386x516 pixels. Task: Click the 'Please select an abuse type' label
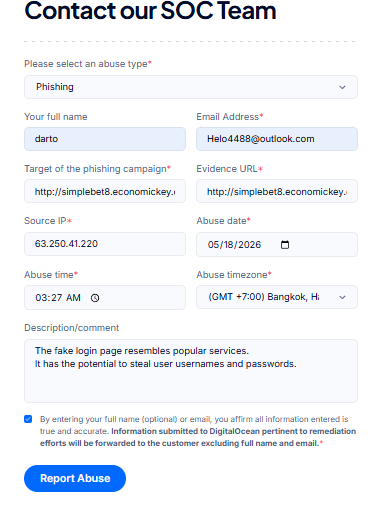[88, 64]
